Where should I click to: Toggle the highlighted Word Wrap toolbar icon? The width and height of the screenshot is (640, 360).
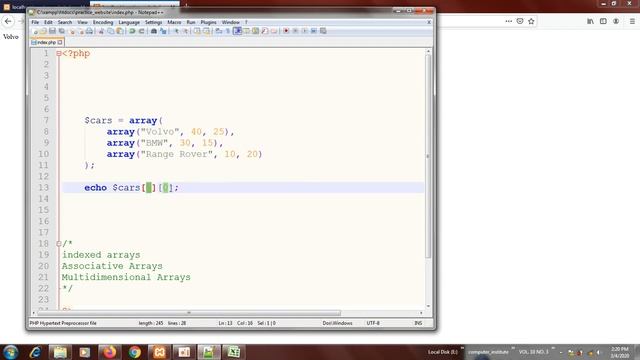pyautogui.click(x=238, y=31)
